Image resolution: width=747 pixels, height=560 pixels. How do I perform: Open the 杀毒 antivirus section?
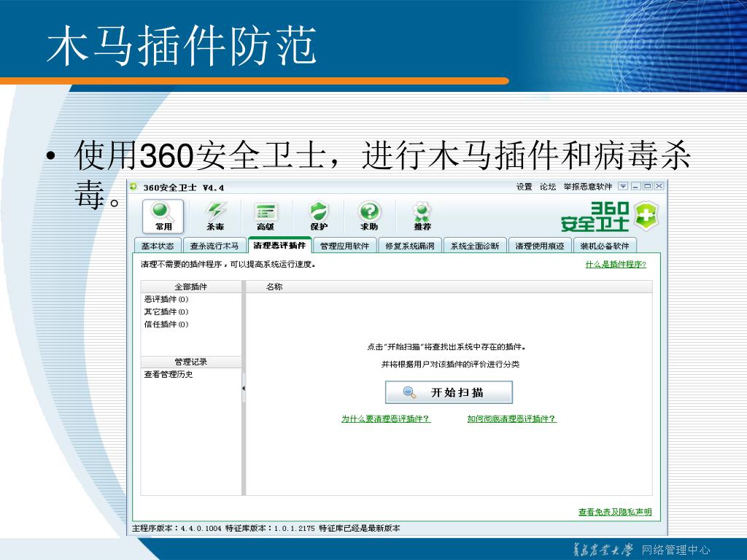tap(215, 217)
